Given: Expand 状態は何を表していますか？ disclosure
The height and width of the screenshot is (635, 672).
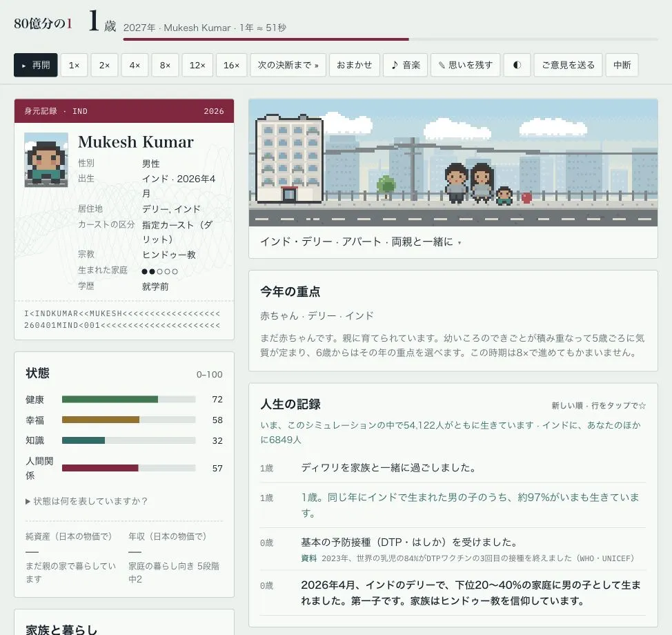Looking at the screenshot, I should (86, 501).
